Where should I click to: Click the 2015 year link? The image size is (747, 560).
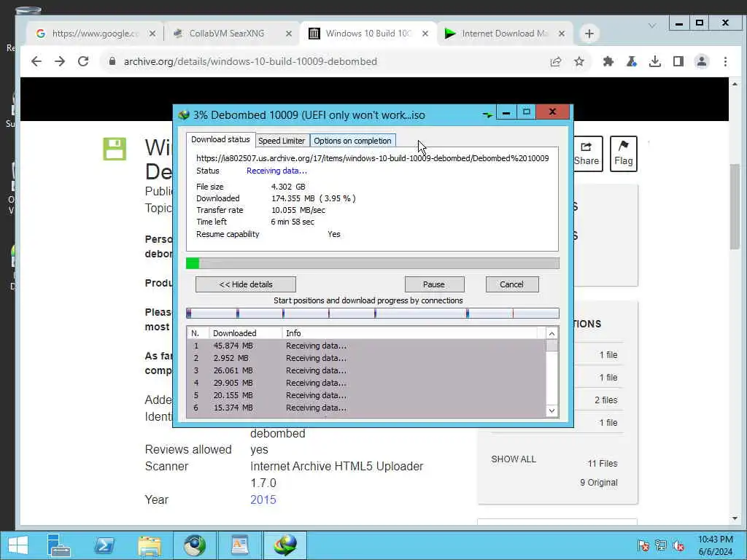(x=263, y=499)
